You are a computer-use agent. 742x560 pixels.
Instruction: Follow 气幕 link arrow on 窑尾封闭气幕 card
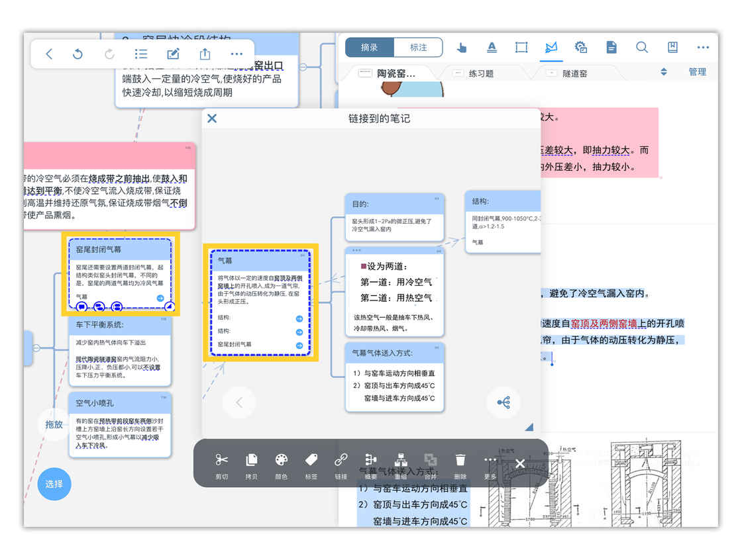[x=160, y=298]
